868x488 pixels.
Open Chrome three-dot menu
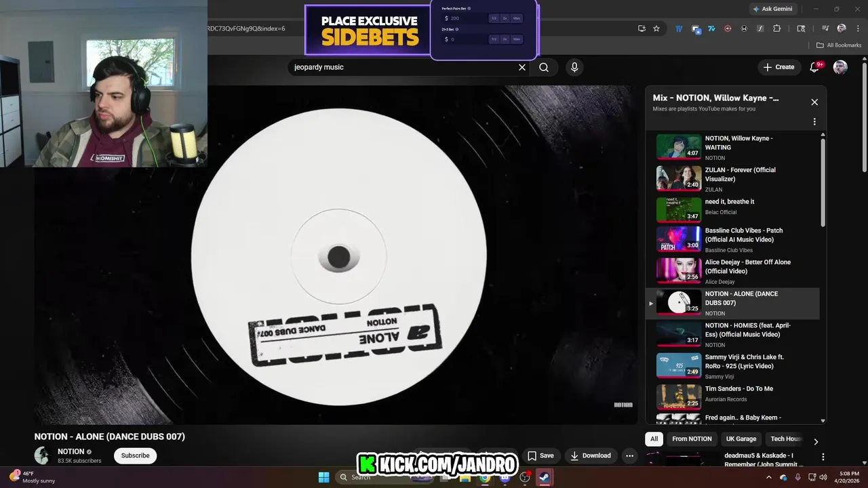[856, 28]
